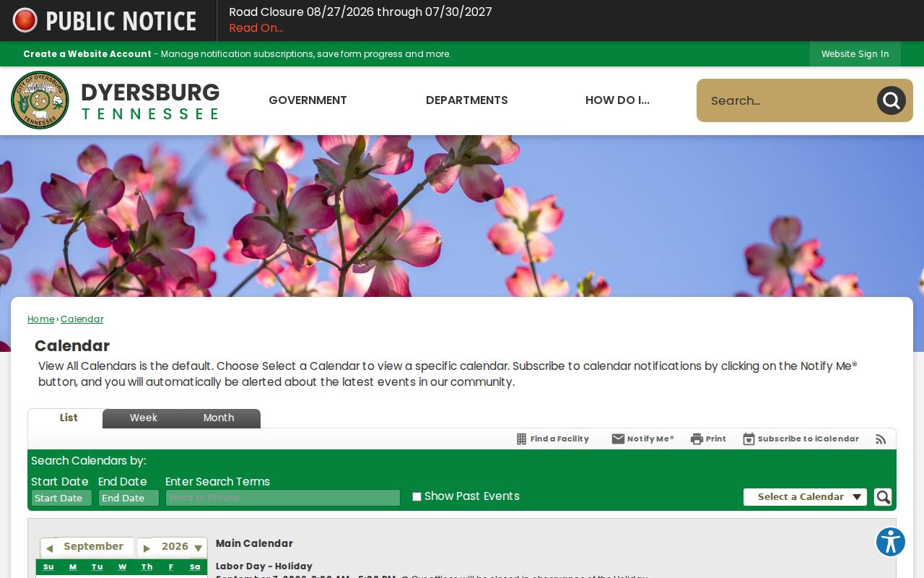Go to next month arrow
This screenshot has height=578, width=924.
[x=147, y=548]
